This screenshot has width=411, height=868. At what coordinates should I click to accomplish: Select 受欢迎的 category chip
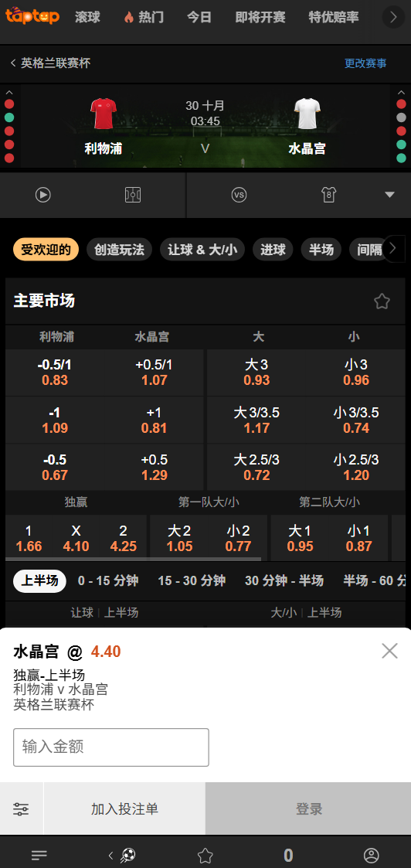46,250
